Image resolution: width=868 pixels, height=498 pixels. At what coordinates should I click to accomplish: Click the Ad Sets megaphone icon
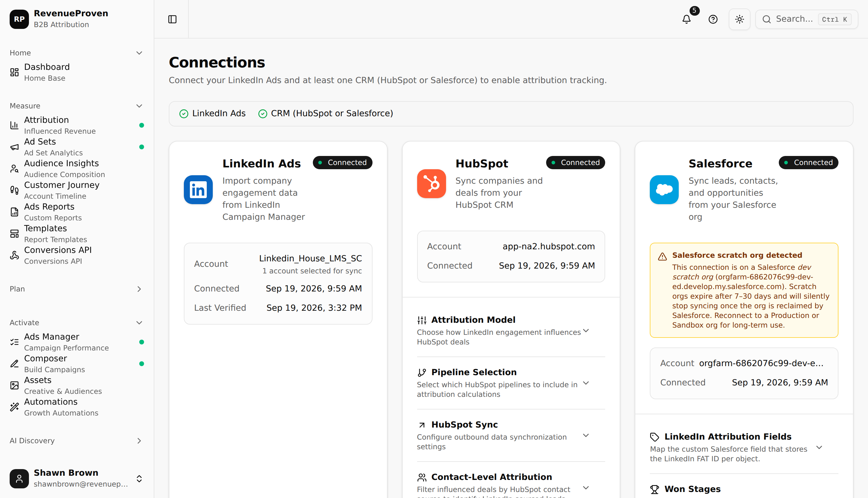[x=14, y=147]
